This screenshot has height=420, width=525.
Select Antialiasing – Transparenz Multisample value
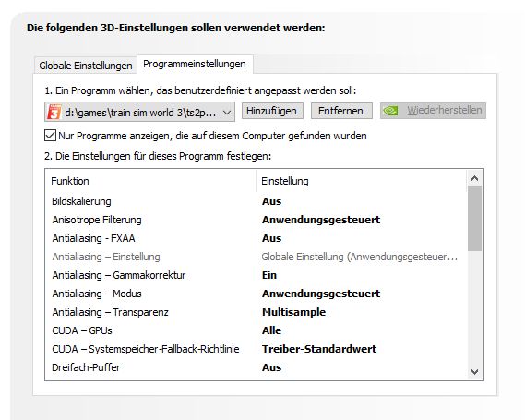coord(293,312)
